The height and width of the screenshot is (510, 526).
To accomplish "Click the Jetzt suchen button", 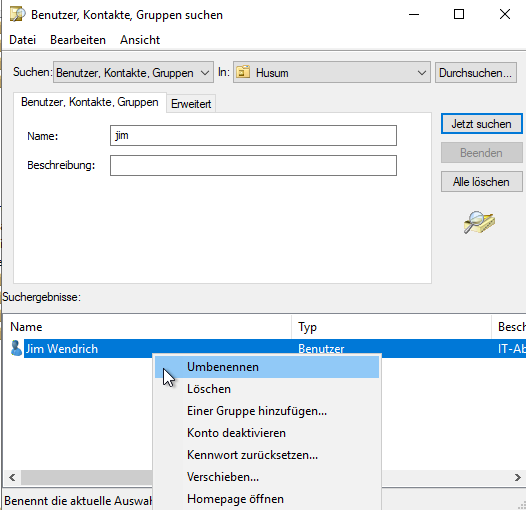I will [x=481, y=124].
